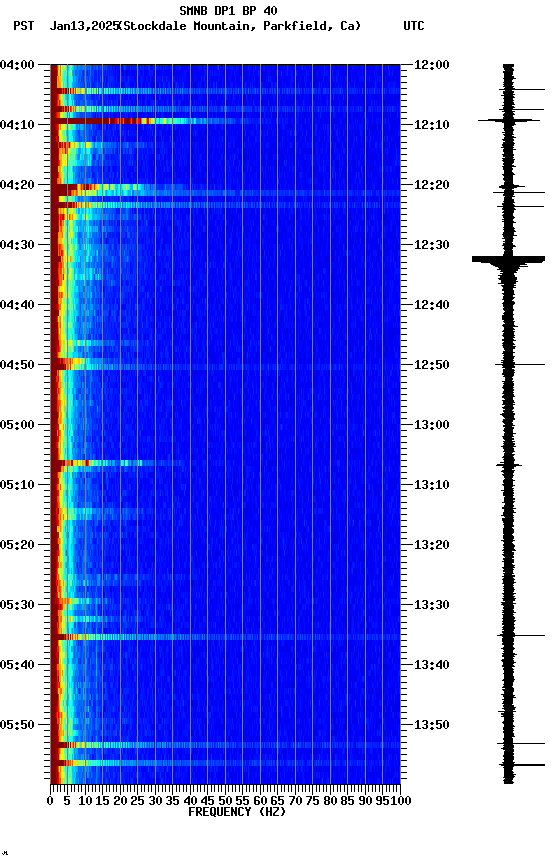This screenshot has height=864, width=552.
Task: Click the 05:20 PST time label
Action: 17,545
